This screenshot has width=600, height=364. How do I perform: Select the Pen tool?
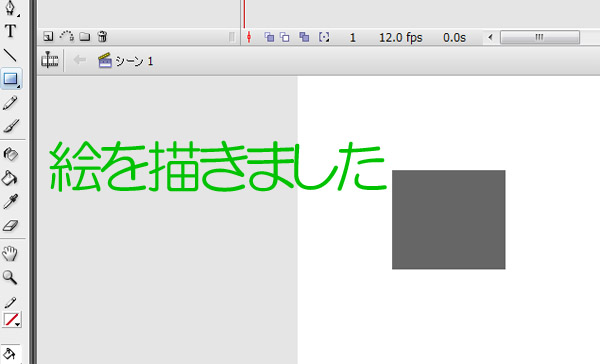(10, 8)
